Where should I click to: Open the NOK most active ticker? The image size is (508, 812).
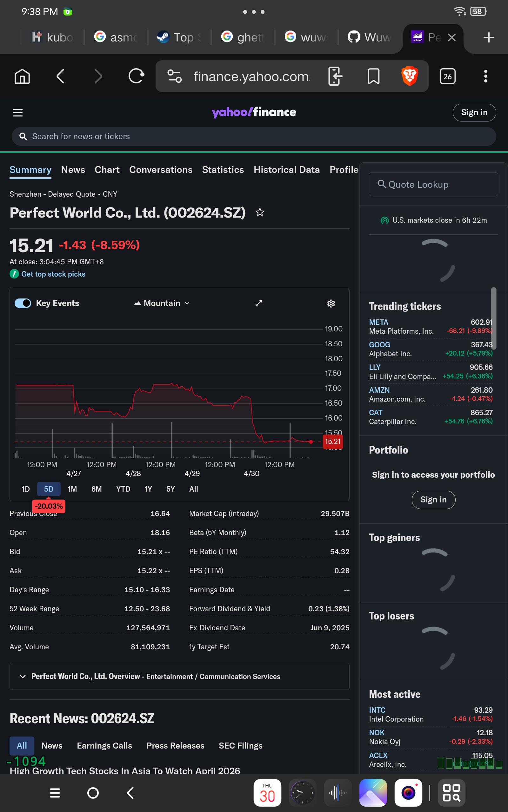click(x=377, y=732)
